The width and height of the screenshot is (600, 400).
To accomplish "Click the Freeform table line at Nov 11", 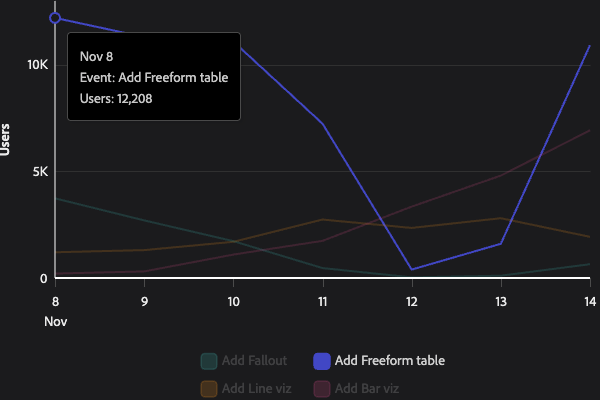I will coord(323,124).
